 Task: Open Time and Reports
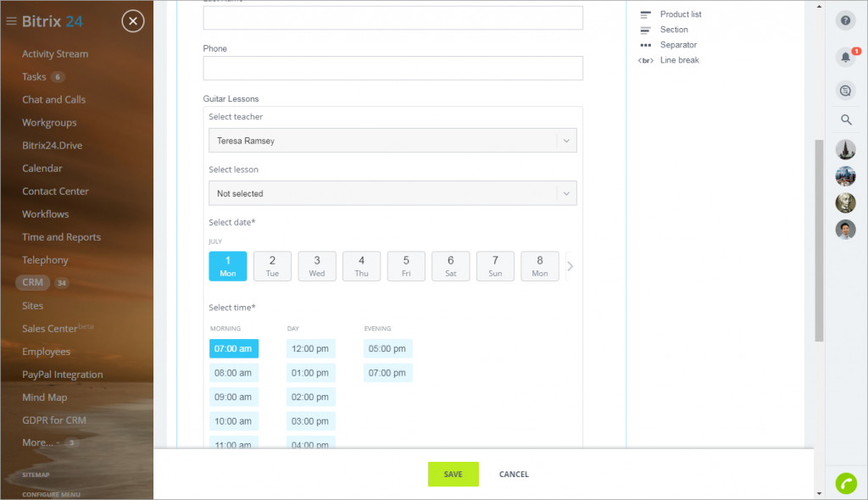pos(61,237)
